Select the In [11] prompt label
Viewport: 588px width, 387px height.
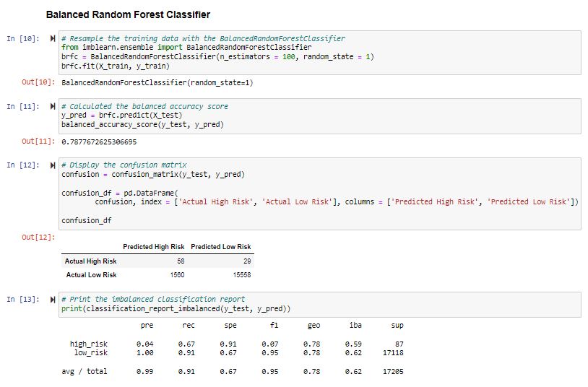pyautogui.click(x=23, y=107)
